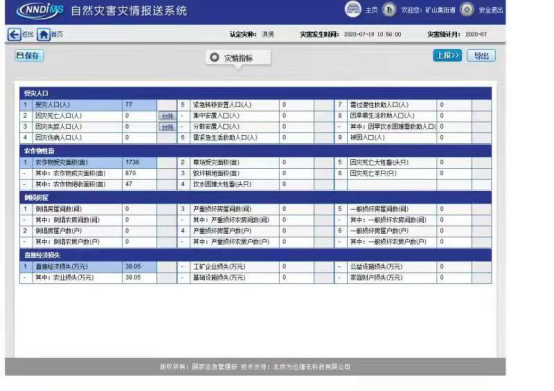This screenshot has height=391, width=554.
Task: Click the NNDIMS logo
Action: coord(40,10)
